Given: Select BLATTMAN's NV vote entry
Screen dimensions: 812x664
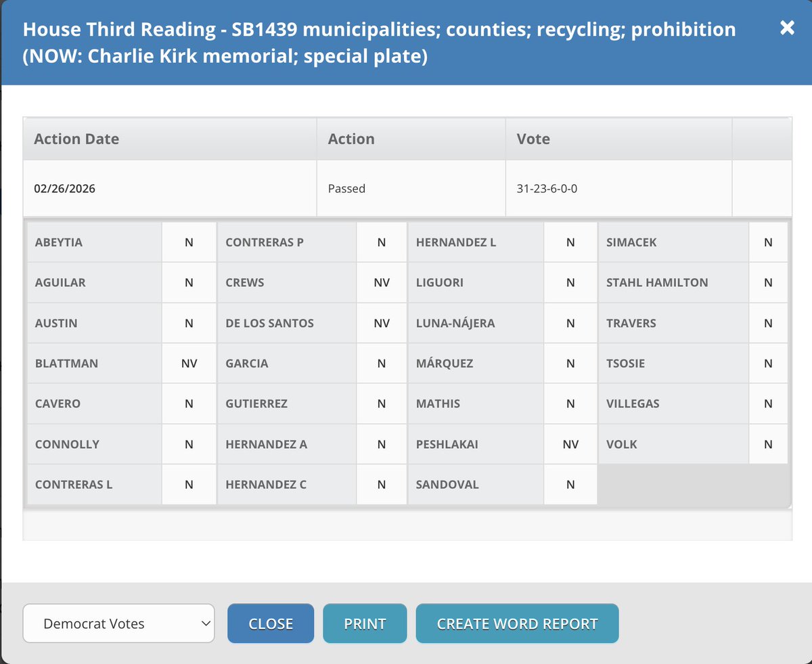Looking at the screenshot, I should coord(189,363).
